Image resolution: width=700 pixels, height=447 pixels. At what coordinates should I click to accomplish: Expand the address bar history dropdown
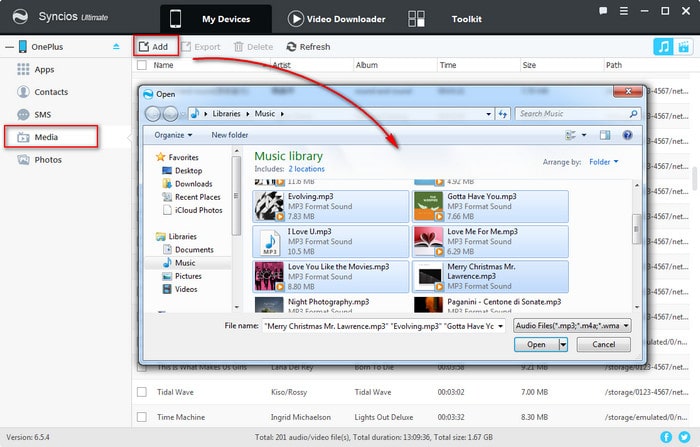(x=488, y=114)
